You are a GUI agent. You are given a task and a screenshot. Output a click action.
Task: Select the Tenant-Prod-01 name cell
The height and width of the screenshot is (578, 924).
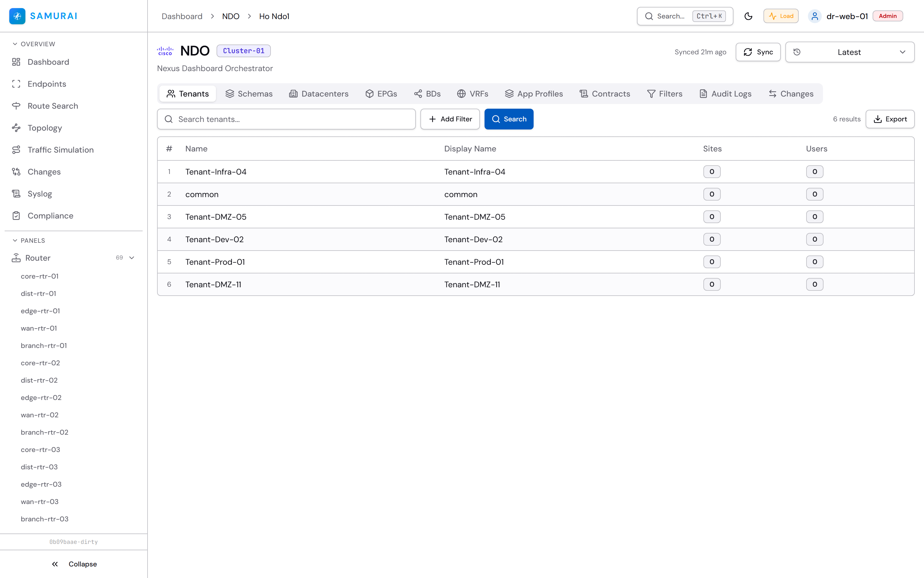click(x=215, y=262)
